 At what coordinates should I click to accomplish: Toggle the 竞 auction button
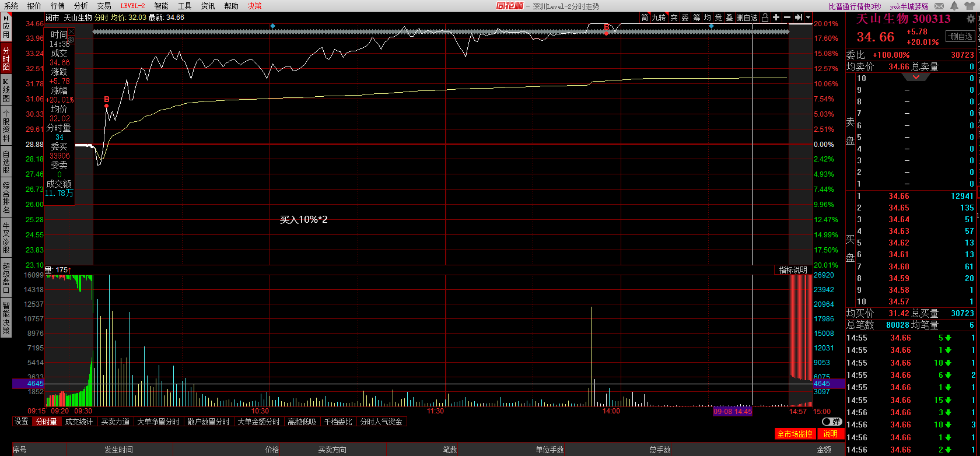[719, 17]
